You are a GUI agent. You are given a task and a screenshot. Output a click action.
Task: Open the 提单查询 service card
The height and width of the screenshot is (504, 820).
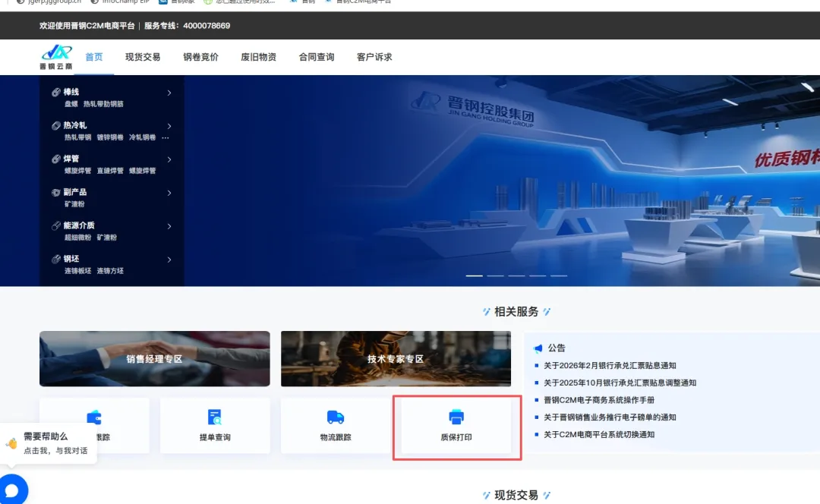[x=215, y=426]
